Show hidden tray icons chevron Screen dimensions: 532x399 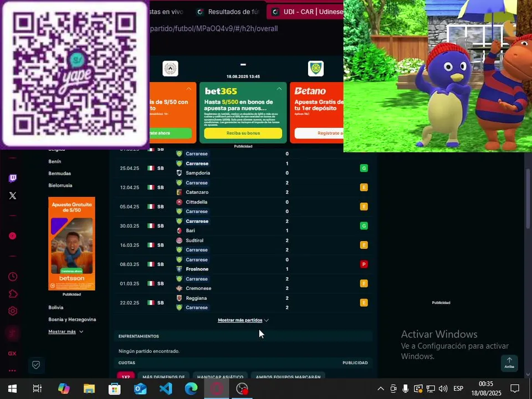coord(381,388)
